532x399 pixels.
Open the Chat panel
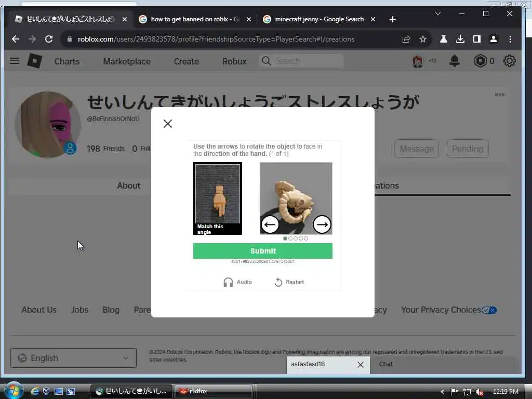pyautogui.click(x=386, y=364)
